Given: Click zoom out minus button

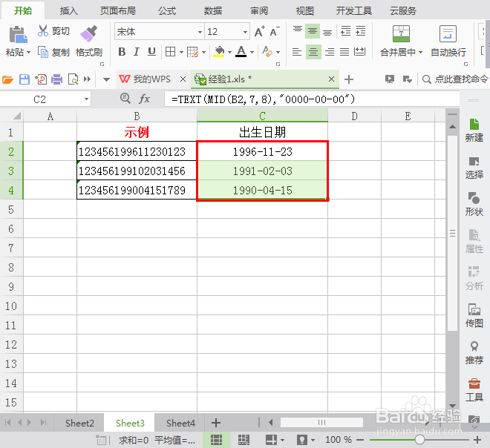Looking at the screenshot, I should point(360,440).
